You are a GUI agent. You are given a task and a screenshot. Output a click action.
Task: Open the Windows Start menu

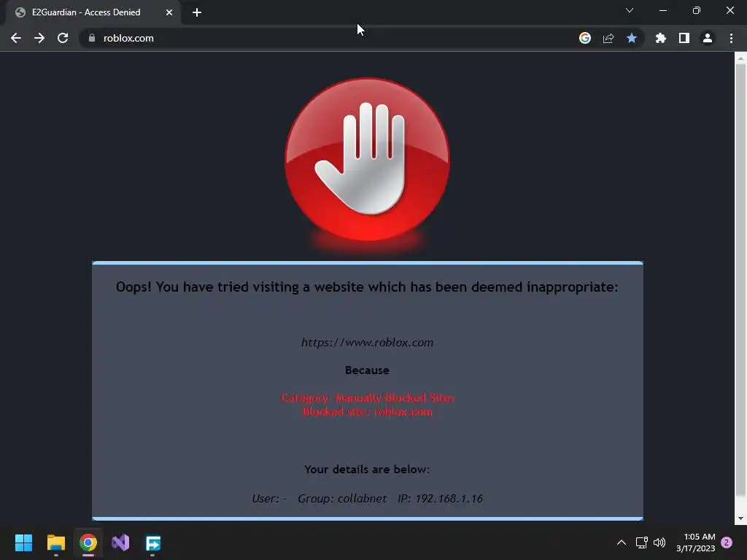pos(23,542)
